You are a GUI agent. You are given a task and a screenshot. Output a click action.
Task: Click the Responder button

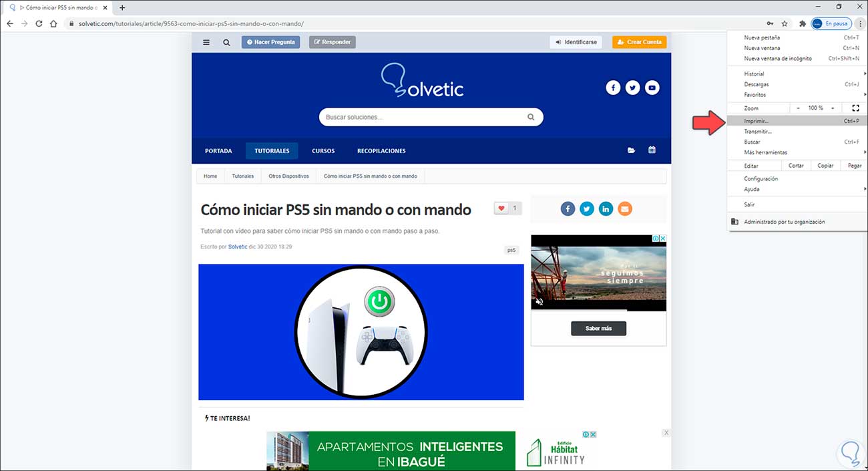[332, 42]
